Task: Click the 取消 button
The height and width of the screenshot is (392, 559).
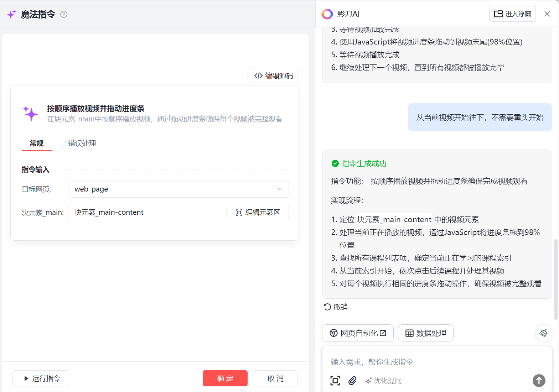Action: (275, 378)
